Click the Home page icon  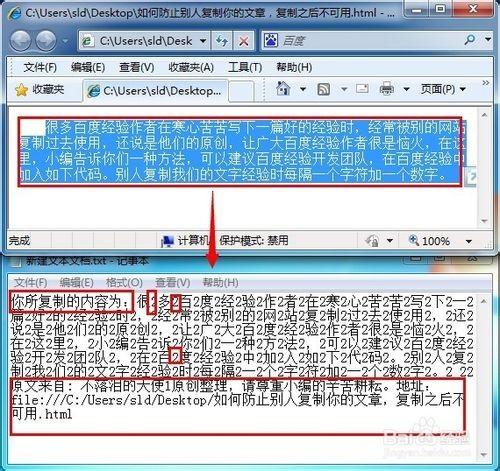tap(283, 89)
